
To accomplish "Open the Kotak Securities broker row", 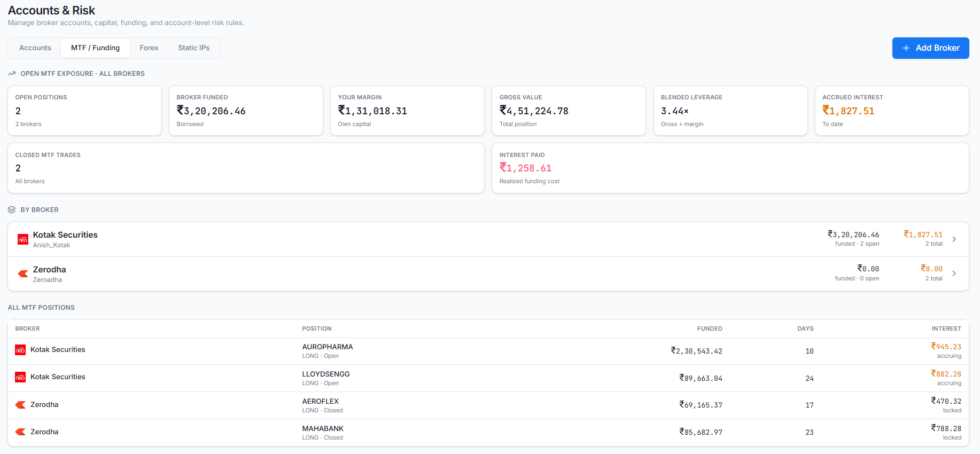I will coord(488,239).
